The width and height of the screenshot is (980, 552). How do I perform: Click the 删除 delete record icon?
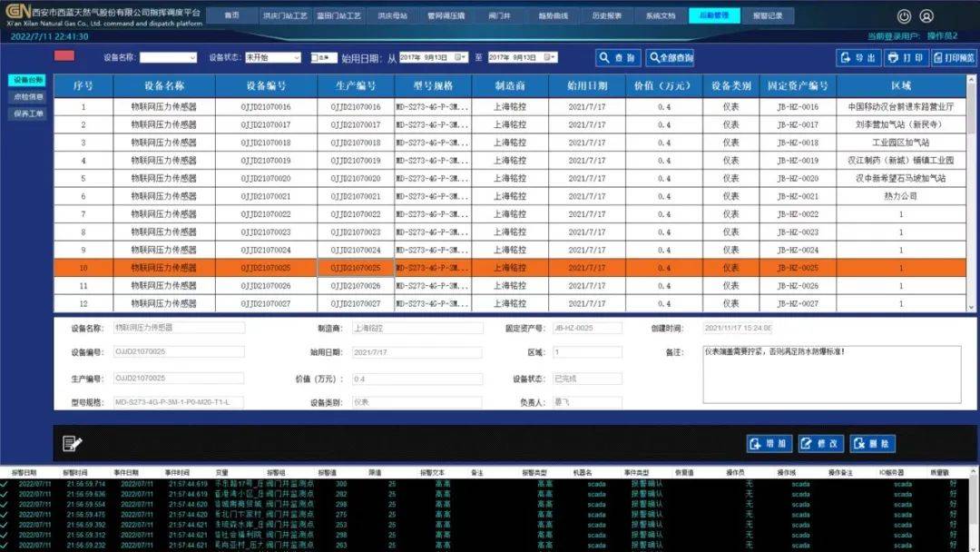tap(858, 444)
